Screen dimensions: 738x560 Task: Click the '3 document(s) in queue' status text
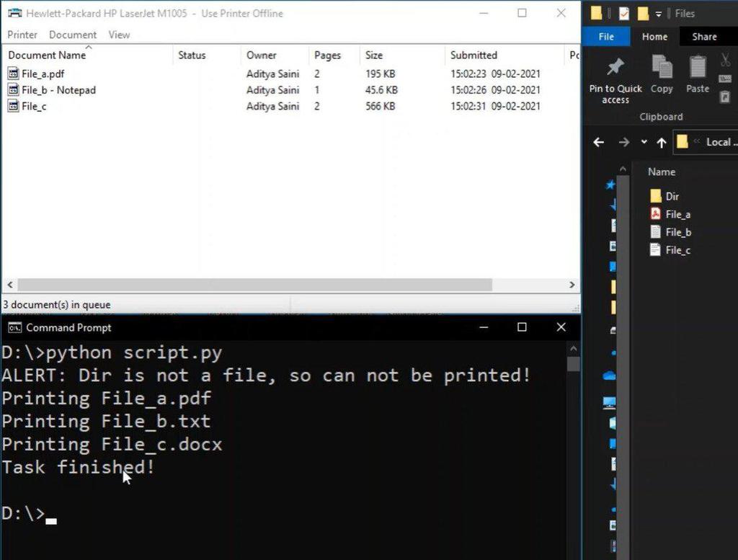pyautogui.click(x=56, y=305)
